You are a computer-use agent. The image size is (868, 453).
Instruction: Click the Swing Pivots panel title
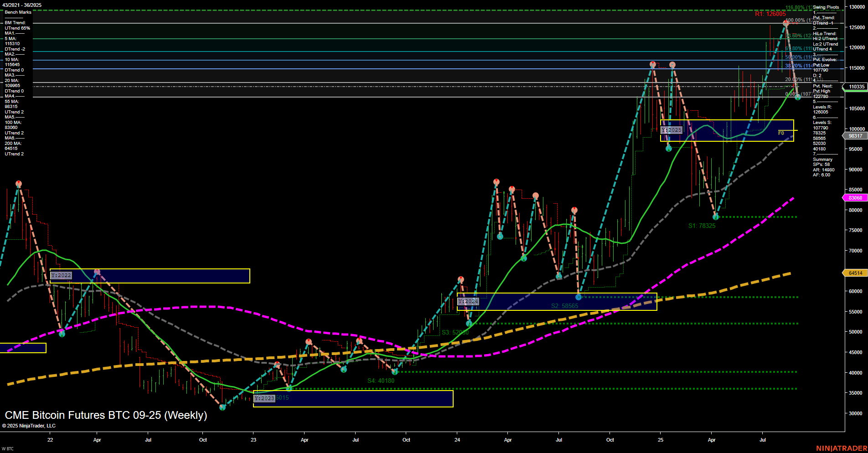826,7
